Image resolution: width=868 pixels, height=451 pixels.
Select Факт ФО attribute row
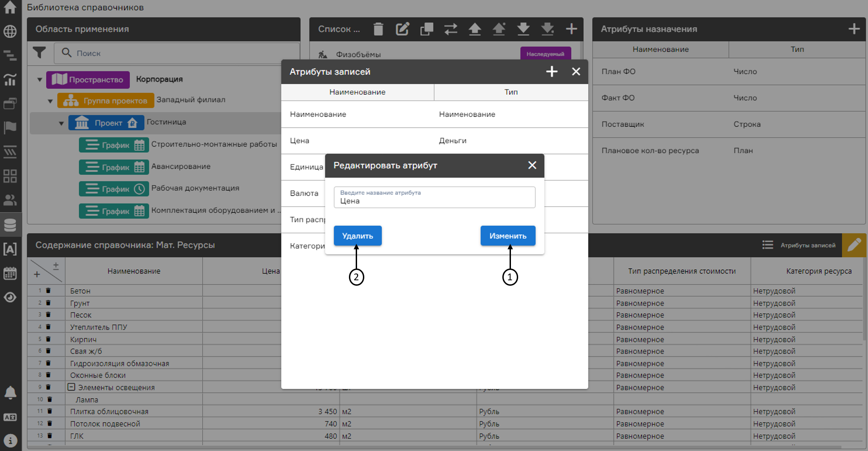pos(729,98)
